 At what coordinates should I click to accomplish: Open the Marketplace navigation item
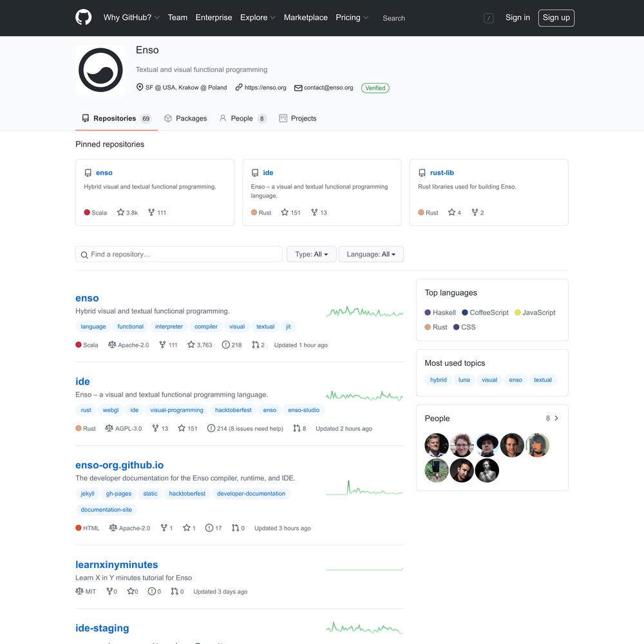[305, 17]
